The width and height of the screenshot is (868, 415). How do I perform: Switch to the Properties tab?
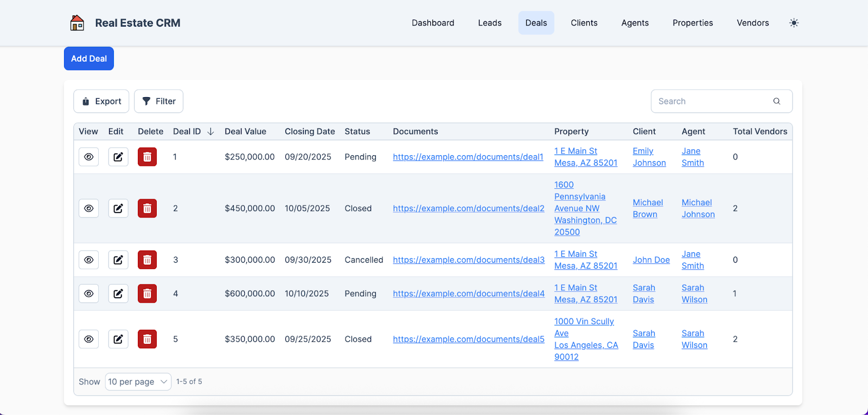point(692,23)
